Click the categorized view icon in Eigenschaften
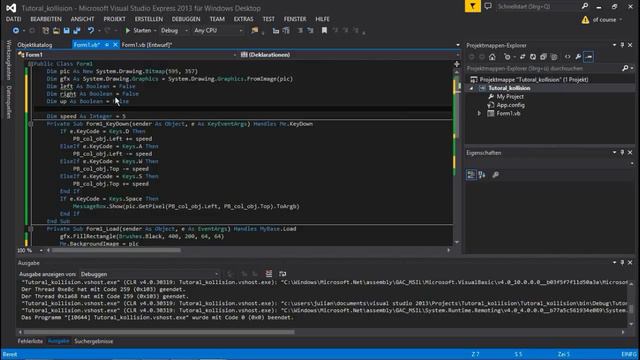Image resolution: width=640 pixels, height=360 pixels. click(471, 175)
